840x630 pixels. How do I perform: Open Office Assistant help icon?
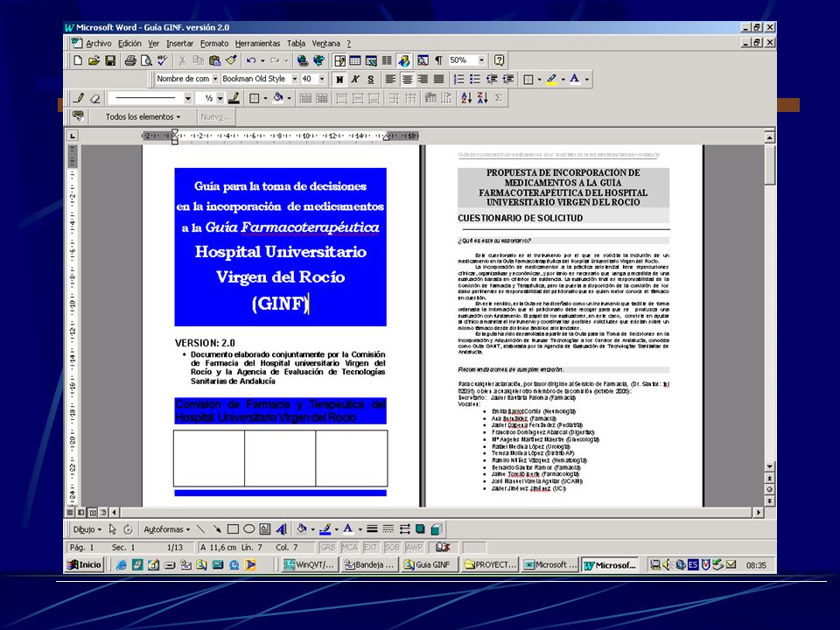click(500, 60)
